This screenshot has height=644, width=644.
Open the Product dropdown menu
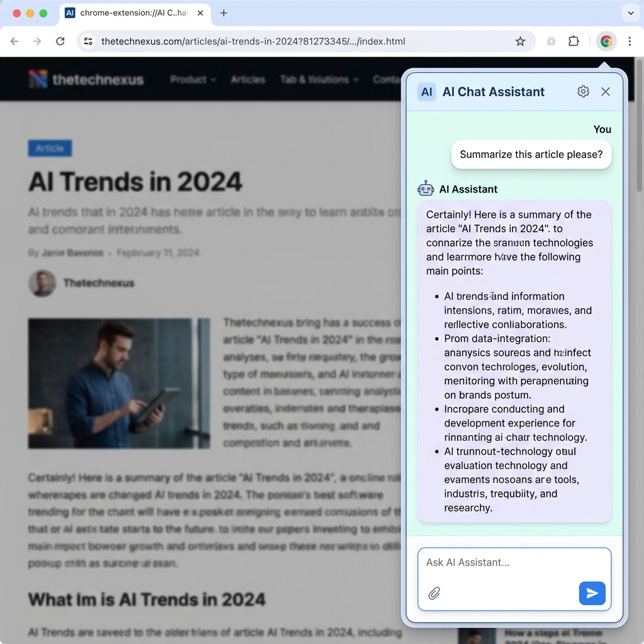[192, 79]
